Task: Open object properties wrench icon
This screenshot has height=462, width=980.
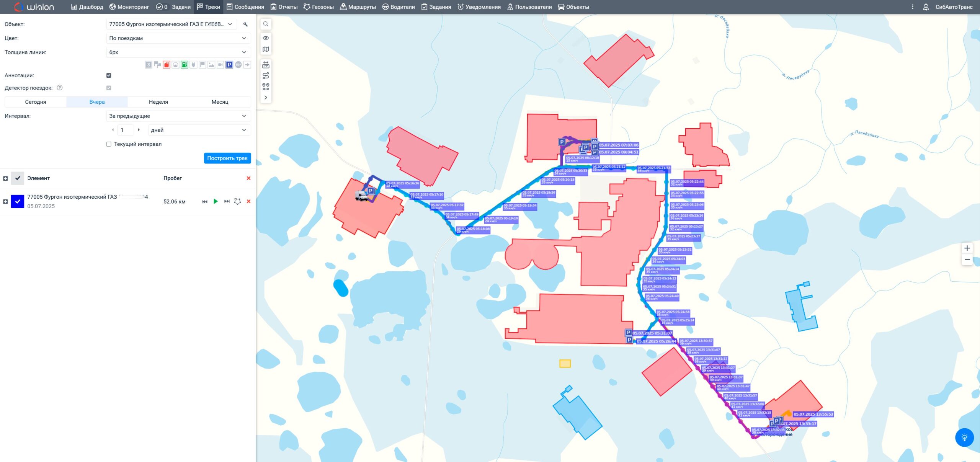Action: tap(245, 24)
